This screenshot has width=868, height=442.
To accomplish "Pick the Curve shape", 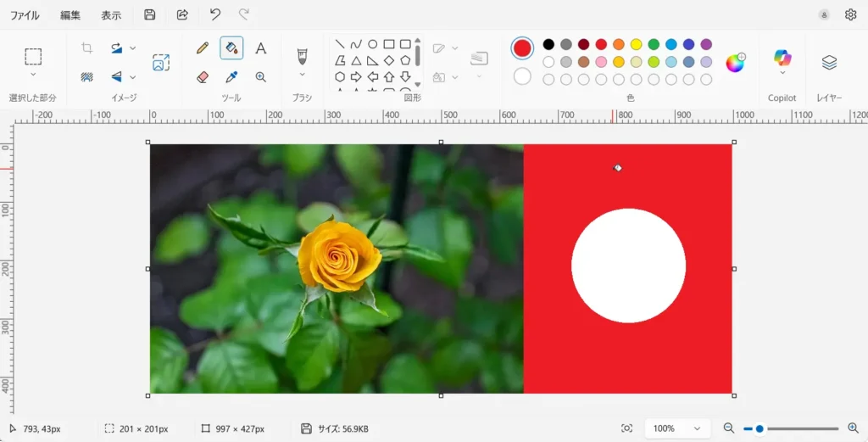I will click(356, 44).
